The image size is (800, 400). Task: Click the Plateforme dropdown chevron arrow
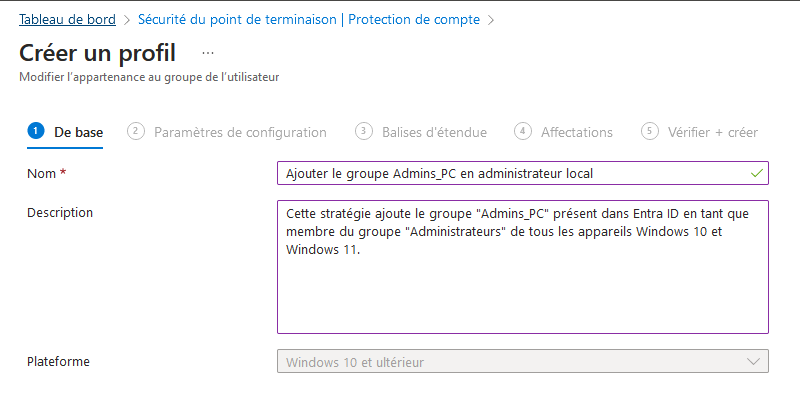[x=753, y=361]
